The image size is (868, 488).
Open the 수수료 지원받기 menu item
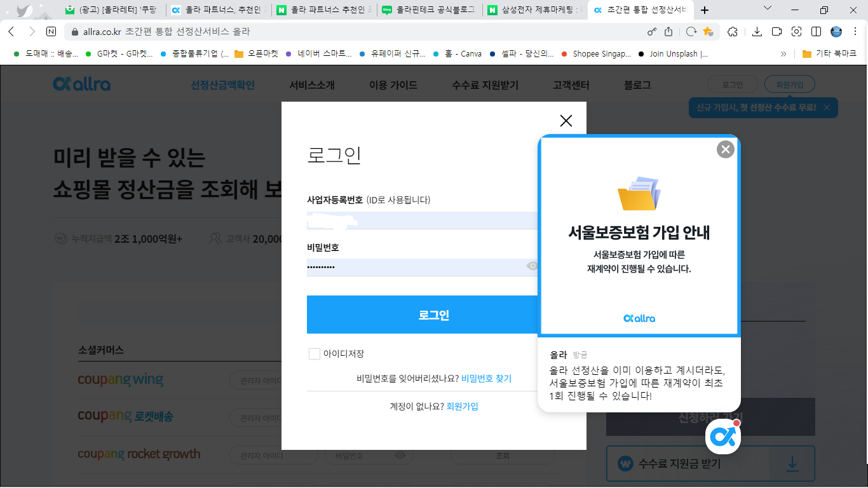485,85
